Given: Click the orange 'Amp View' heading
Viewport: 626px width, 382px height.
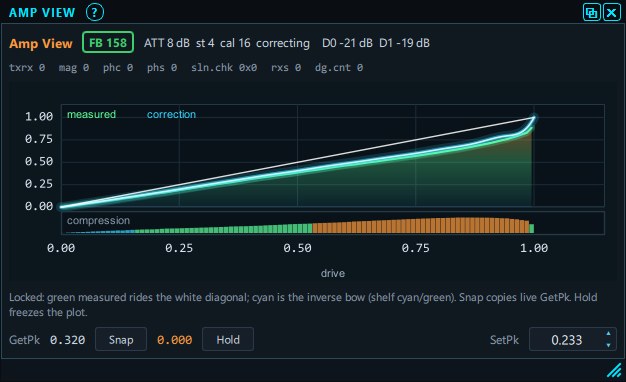Looking at the screenshot, I should click(41, 43).
